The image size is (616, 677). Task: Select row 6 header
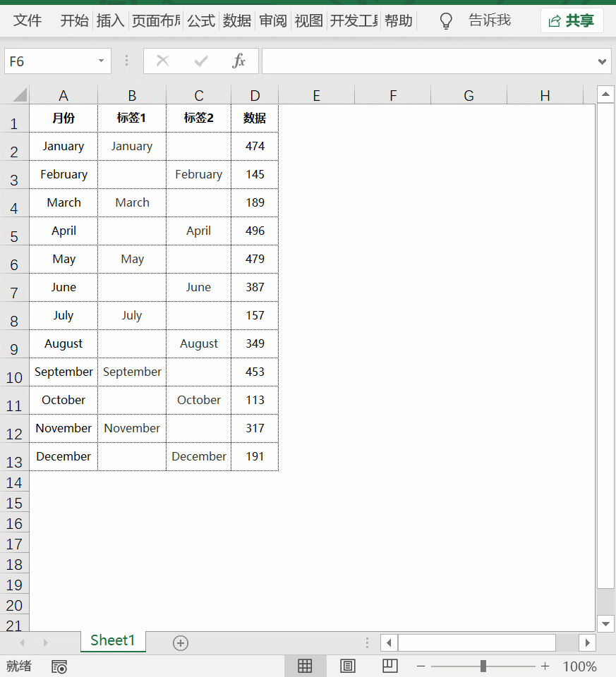pos(14,260)
